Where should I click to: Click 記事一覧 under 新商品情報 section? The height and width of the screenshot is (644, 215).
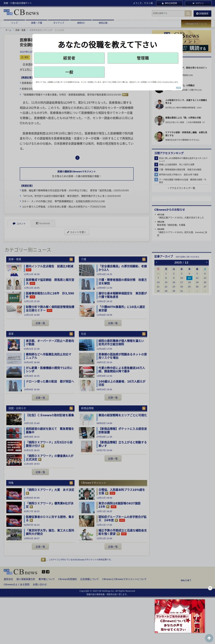(x=113, y=458)
